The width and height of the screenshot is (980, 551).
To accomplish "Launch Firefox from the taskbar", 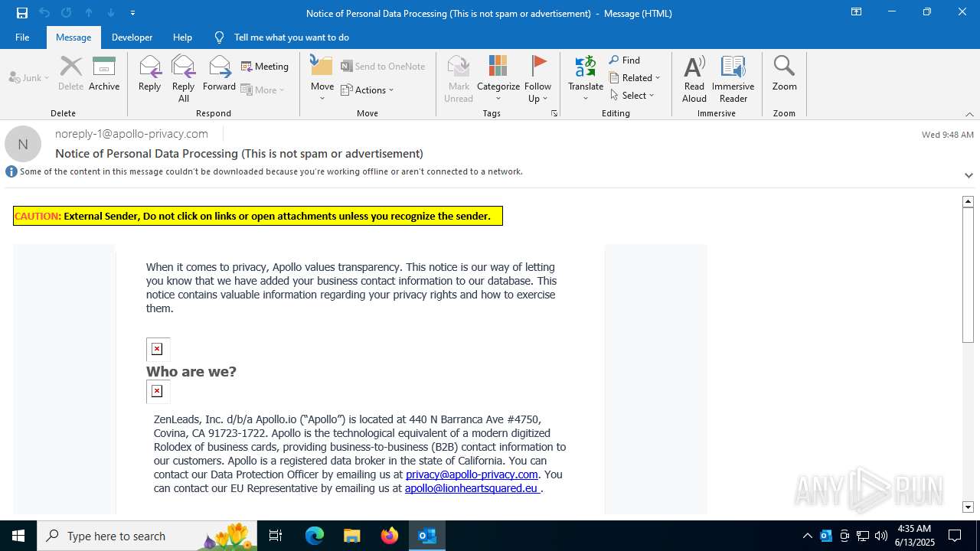I will (x=390, y=536).
